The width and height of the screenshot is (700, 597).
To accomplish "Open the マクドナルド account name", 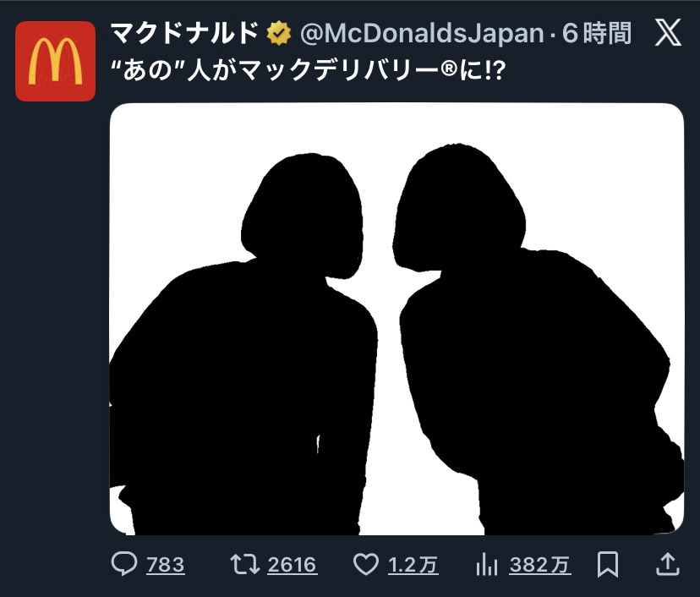I will coord(184,34).
